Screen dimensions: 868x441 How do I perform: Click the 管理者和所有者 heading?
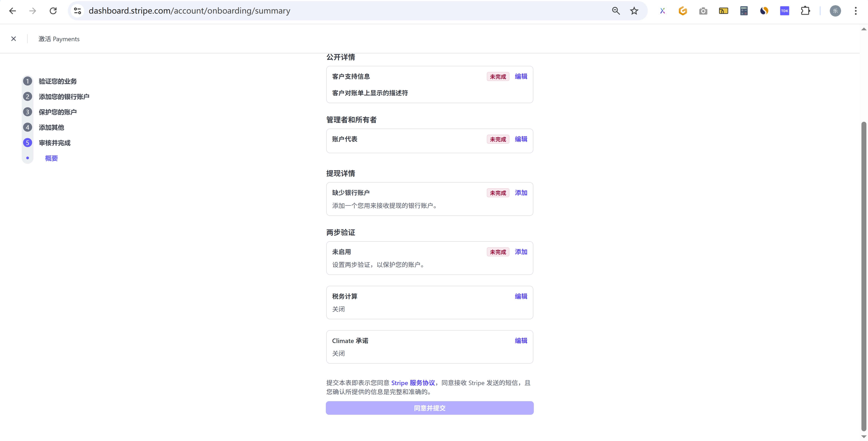[x=351, y=120]
